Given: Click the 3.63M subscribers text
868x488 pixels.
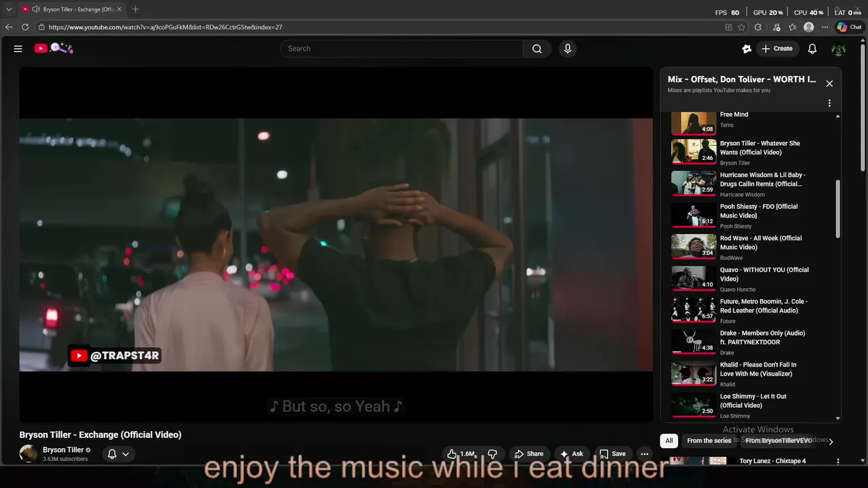Looking at the screenshot, I should click(x=65, y=459).
